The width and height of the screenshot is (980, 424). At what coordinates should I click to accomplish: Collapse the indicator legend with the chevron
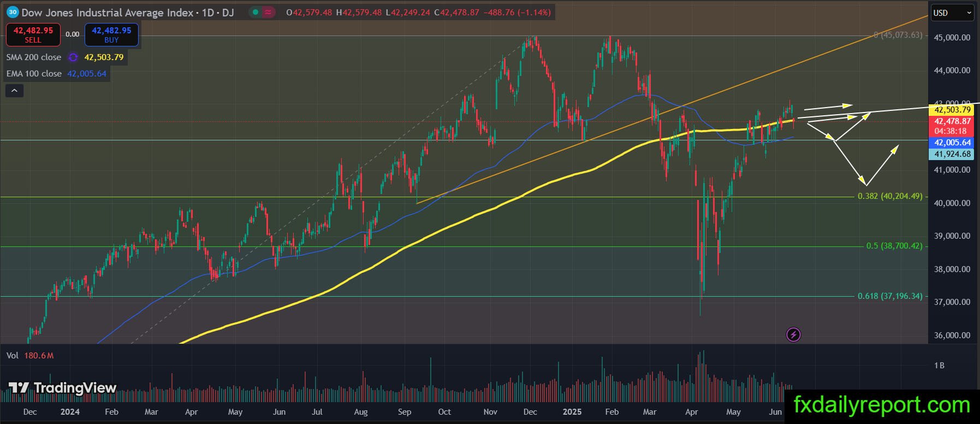click(14, 91)
